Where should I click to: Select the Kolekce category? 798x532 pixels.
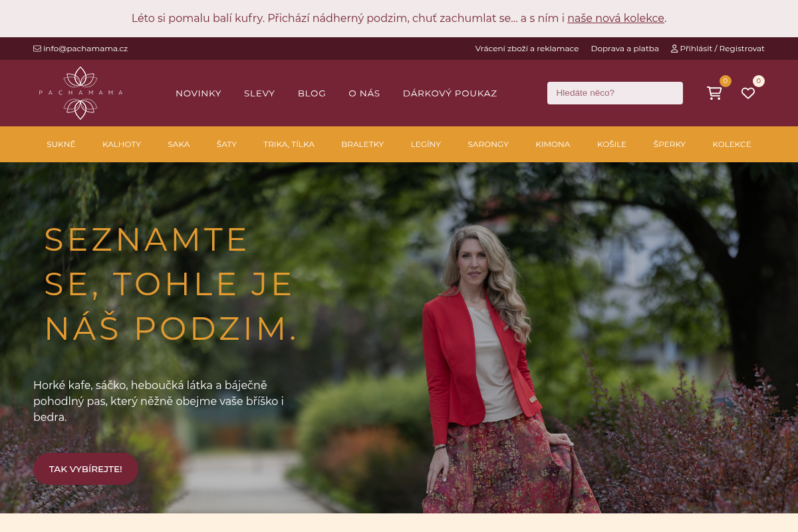[x=732, y=144]
